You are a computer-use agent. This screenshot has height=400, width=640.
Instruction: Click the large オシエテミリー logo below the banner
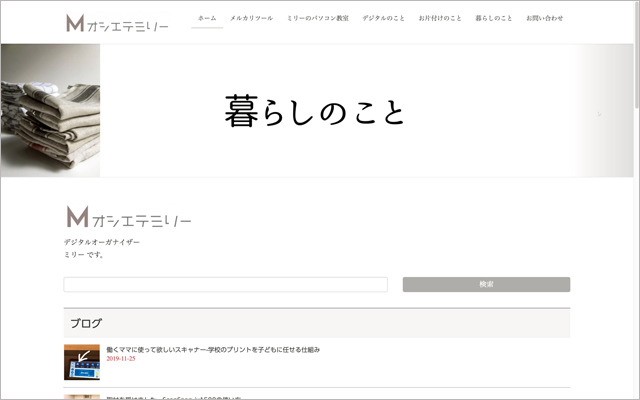pyautogui.click(x=129, y=217)
